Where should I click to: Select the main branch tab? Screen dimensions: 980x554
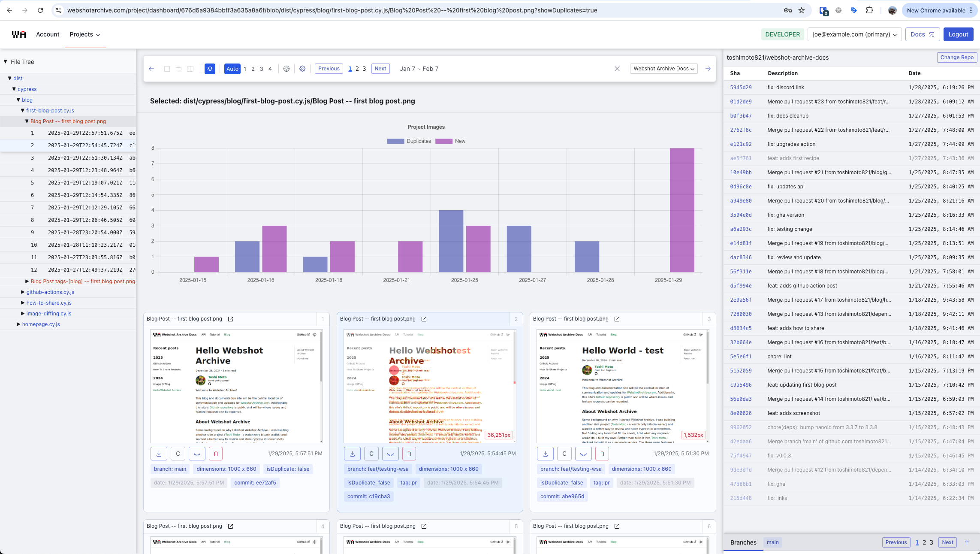click(772, 542)
